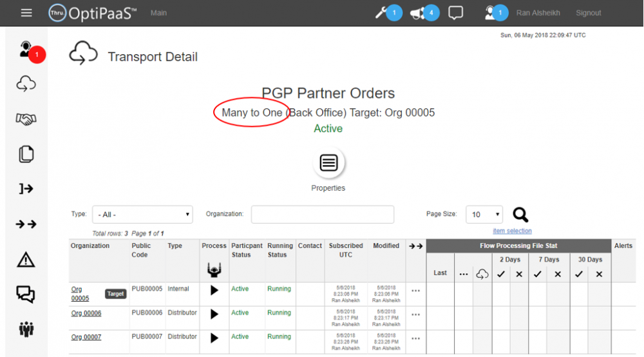Click the Ran Alsheikh user name
This screenshot has width=644, height=357.
point(539,13)
